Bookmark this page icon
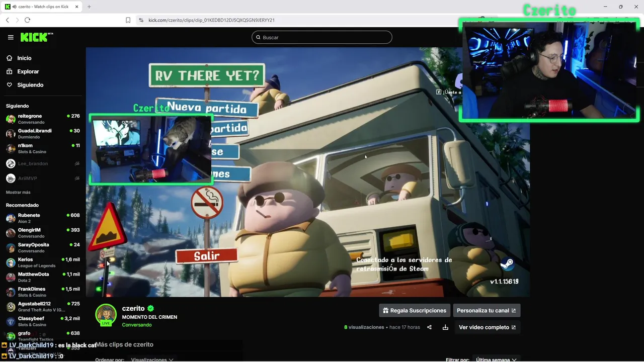Screen dimensions: 644x362 pyautogui.click(x=128, y=20)
